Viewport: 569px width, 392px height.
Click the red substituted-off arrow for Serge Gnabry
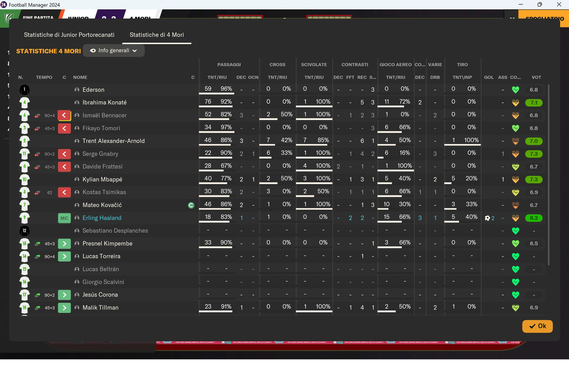(x=64, y=154)
